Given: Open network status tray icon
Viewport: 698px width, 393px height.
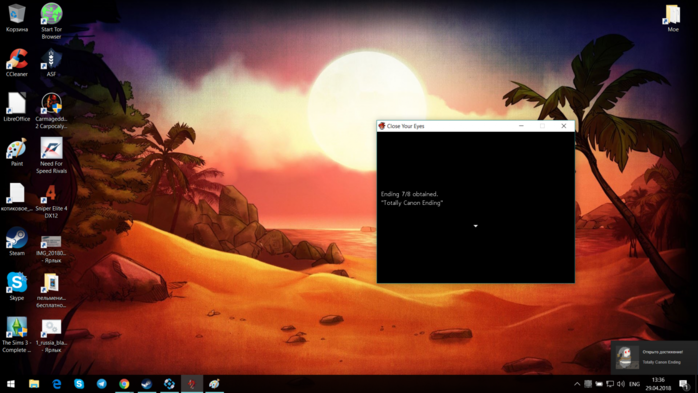Looking at the screenshot, I should pyautogui.click(x=610, y=384).
